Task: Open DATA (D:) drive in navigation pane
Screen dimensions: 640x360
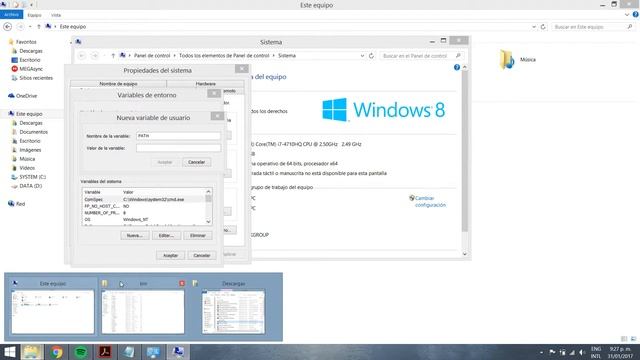Action: point(31,186)
